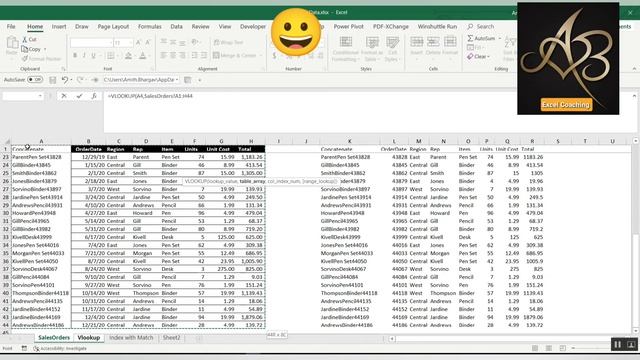Toggle Underline formatting
The image size is (640, 360).
93,56
